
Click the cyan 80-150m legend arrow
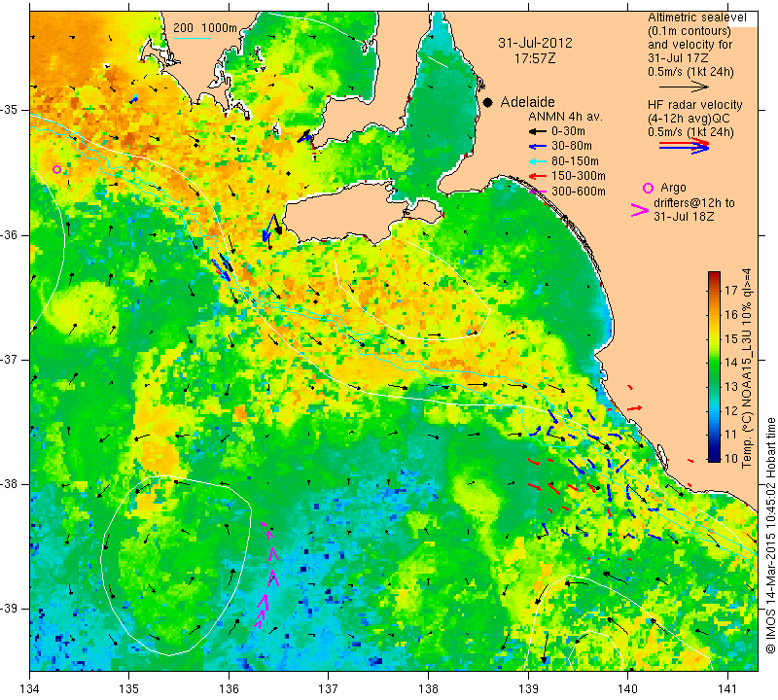coord(538,161)
